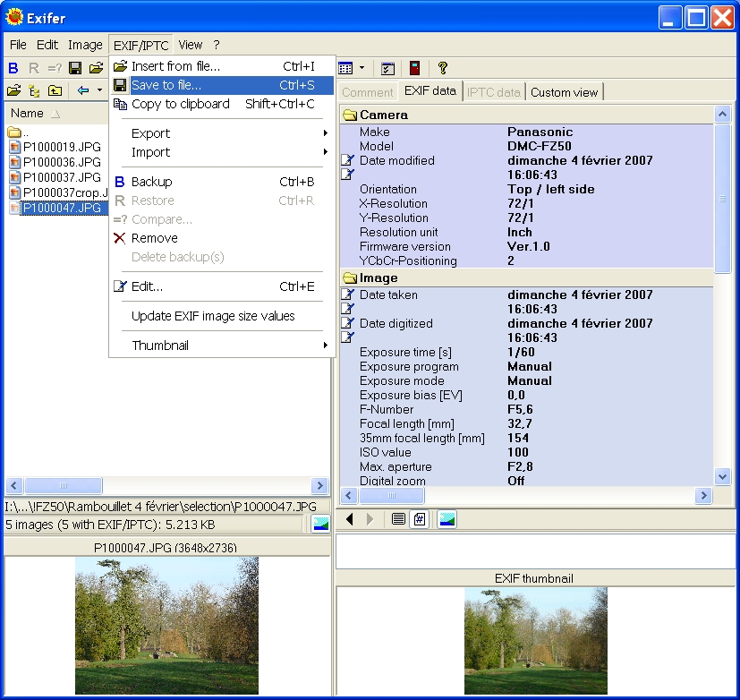Select P1000036.JPG in the file list
This screenshot has height=700, width=740.
(x=62, y=162)
